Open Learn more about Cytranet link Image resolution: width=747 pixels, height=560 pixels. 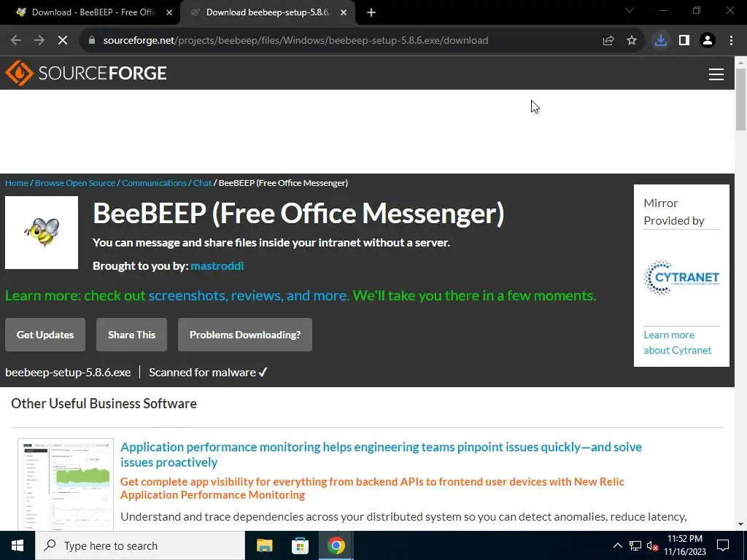[x=678, y=343]
